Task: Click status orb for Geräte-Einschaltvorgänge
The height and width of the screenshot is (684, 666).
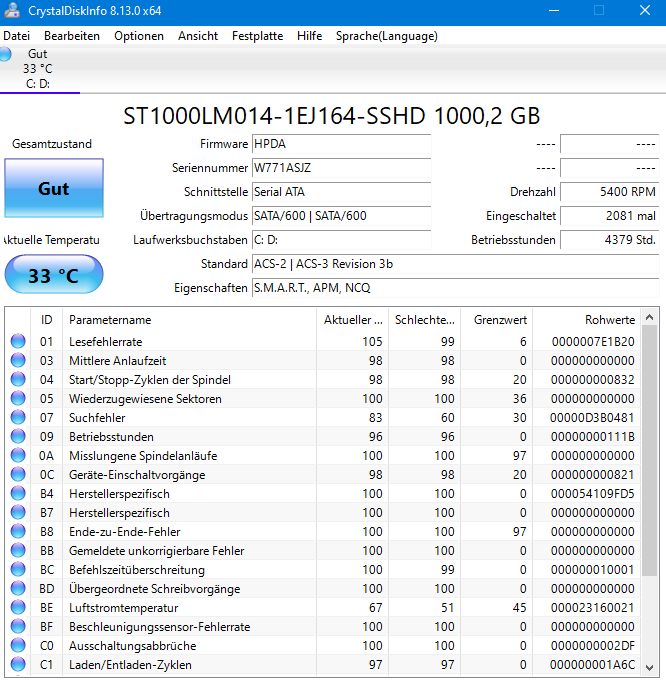Action: point(18,475)
